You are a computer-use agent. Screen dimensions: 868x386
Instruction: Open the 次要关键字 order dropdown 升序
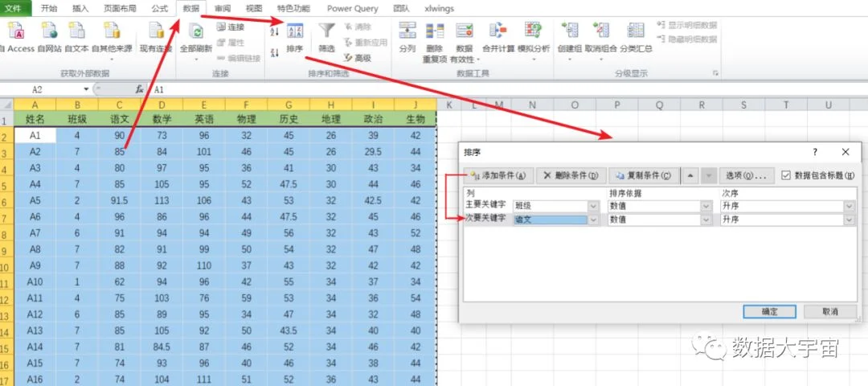[850, 220]
